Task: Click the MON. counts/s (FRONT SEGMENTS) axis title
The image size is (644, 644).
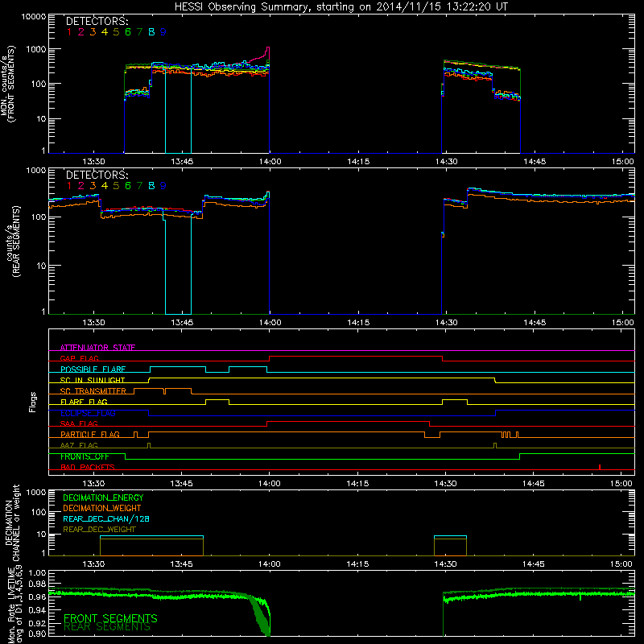Action: tap(8, 85)
